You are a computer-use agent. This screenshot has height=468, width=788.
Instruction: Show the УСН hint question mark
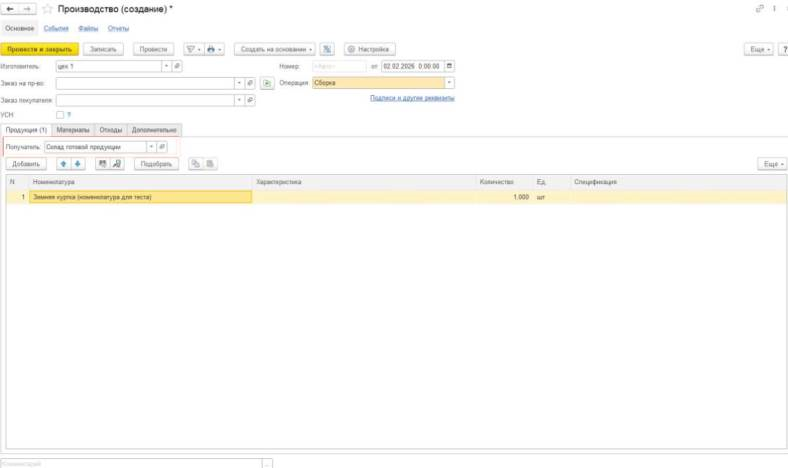tap(69, 115)
